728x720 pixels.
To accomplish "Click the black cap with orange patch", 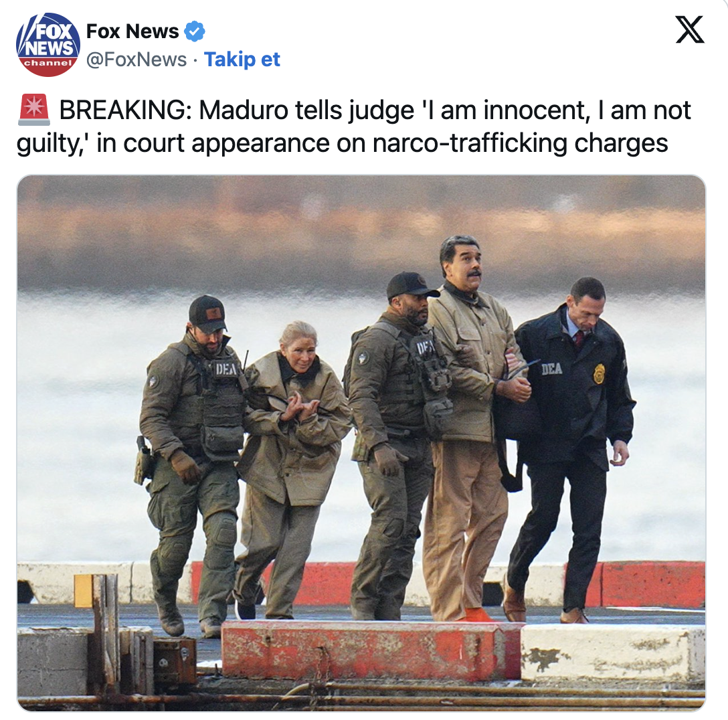I will [x=207, y=314].
